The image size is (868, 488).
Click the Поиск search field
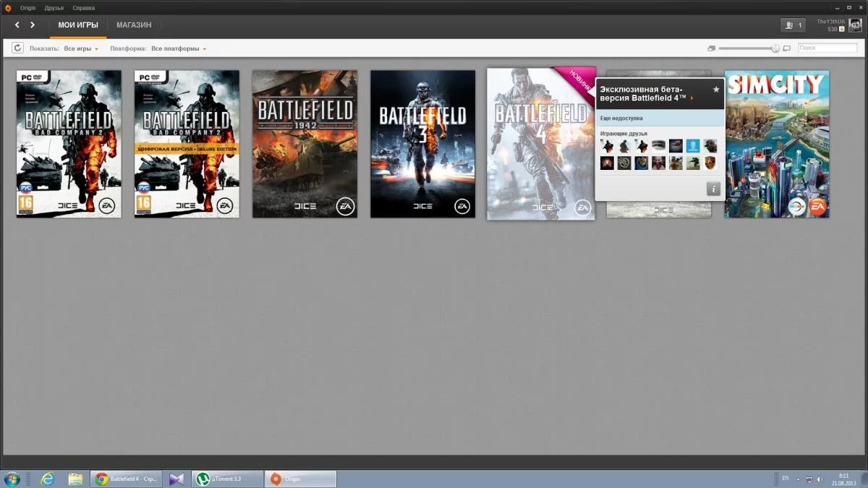pyautogui.click(x=827, y=48)
